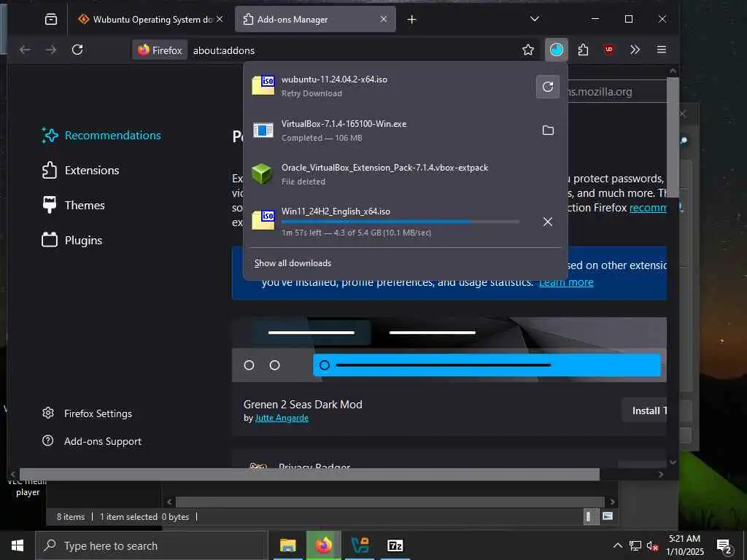Expand more tools overflow chevron
Viewport: 747px width, 560px height.
635,50
